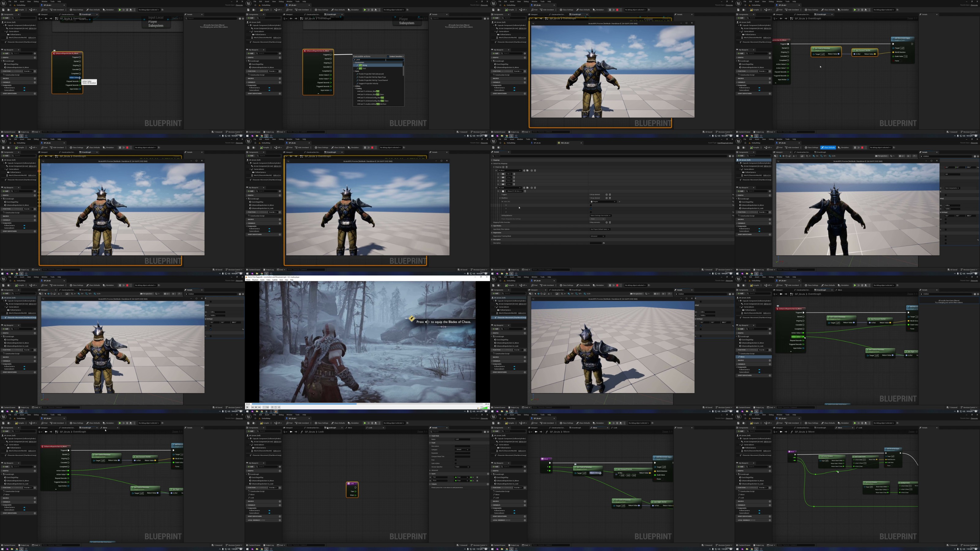Click the VLC stop playback icon
The width and height of the screenshot is (980, 551).
(256, 407)
